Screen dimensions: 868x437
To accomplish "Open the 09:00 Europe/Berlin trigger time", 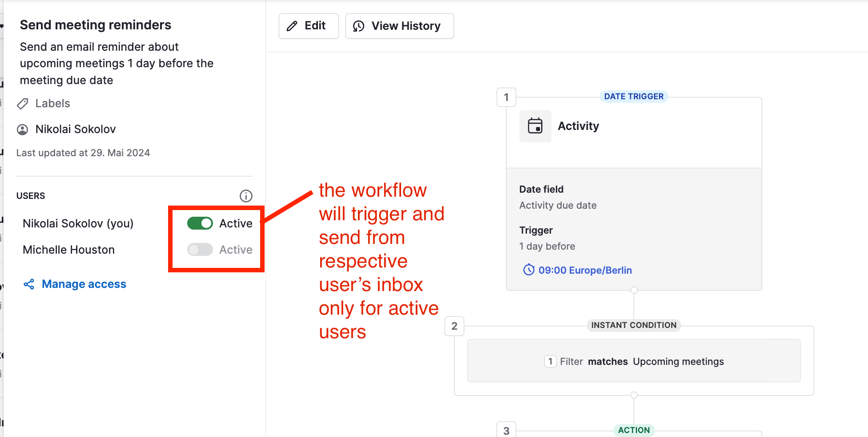I will click(x=585, y=270).
